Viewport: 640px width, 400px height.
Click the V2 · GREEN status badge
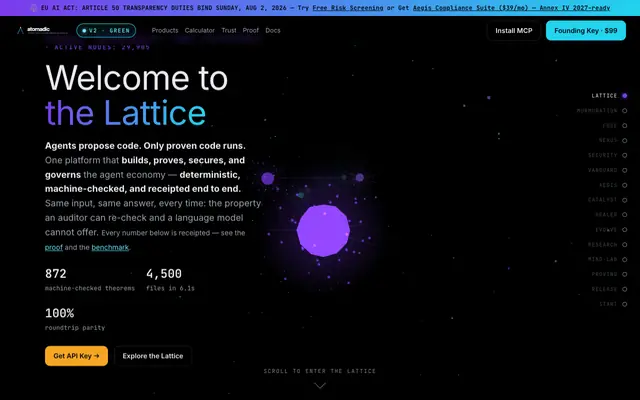(106, 31)
